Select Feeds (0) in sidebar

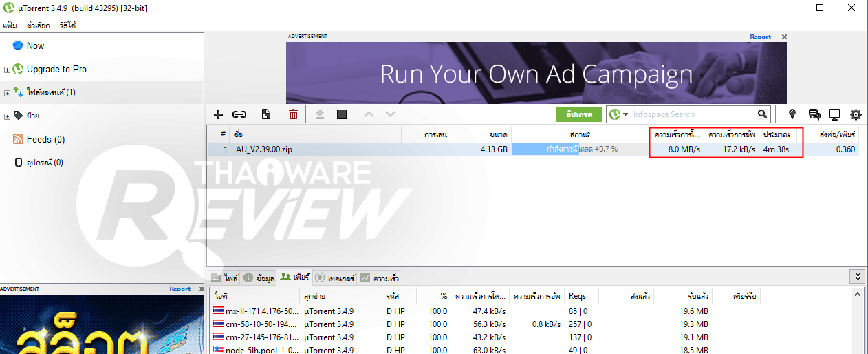[x=45, y=139]
